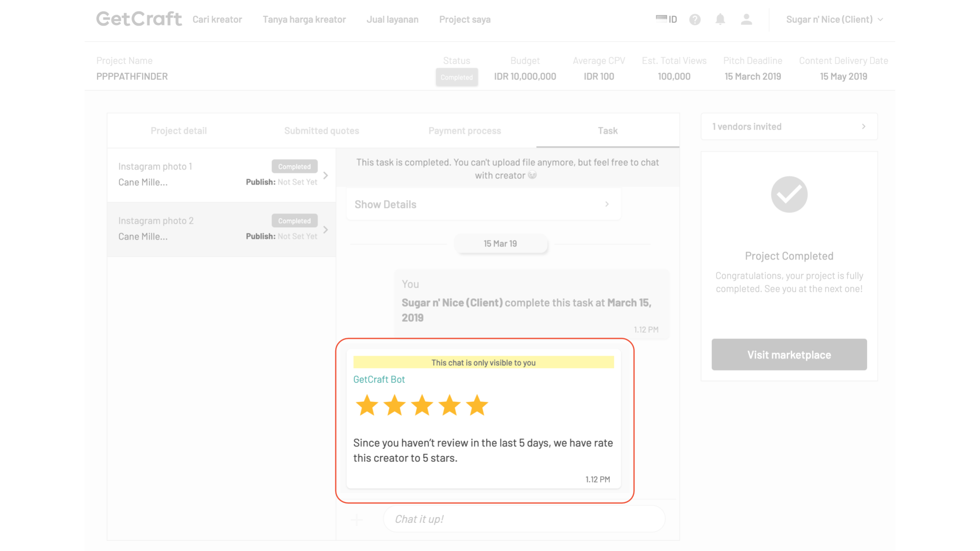Image resolution: width=980 pixels, height=551 pixels.
Task: Switch to Project detail tab
Action: 179,131
